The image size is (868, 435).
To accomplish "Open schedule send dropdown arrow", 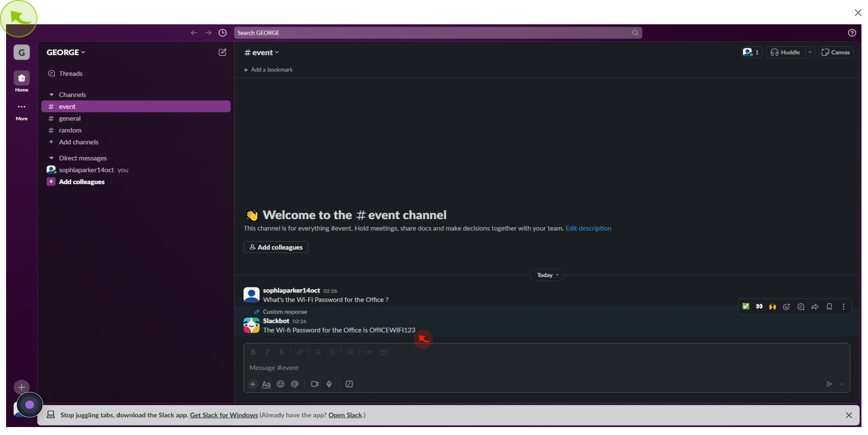I will point(842,384).
